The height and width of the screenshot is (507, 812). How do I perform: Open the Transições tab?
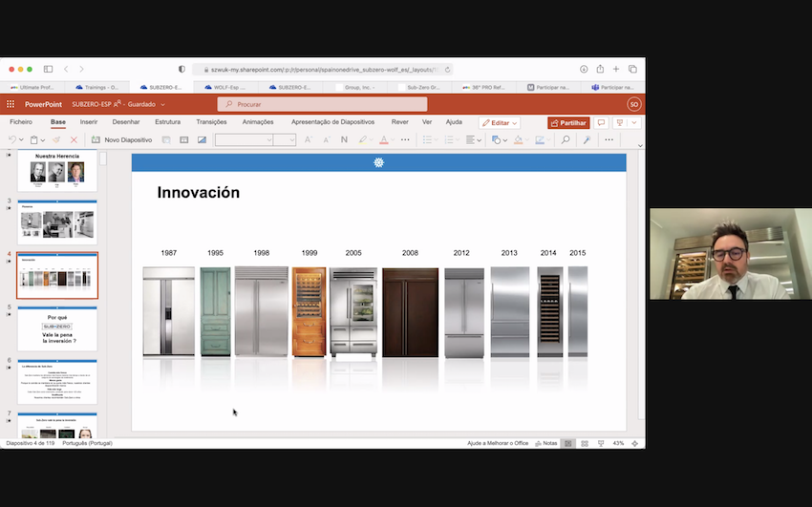pos(211,122)
